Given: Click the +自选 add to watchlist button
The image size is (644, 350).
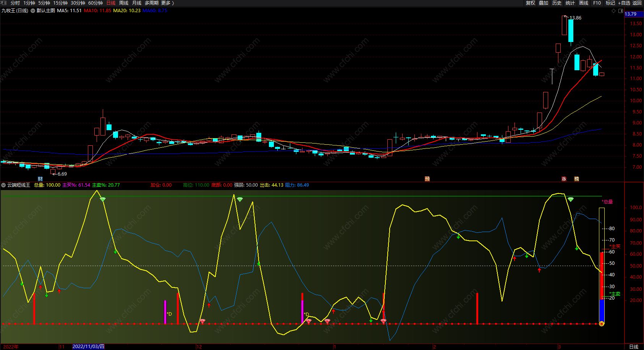Looking at the screenshot, I should tap(624, 3).
